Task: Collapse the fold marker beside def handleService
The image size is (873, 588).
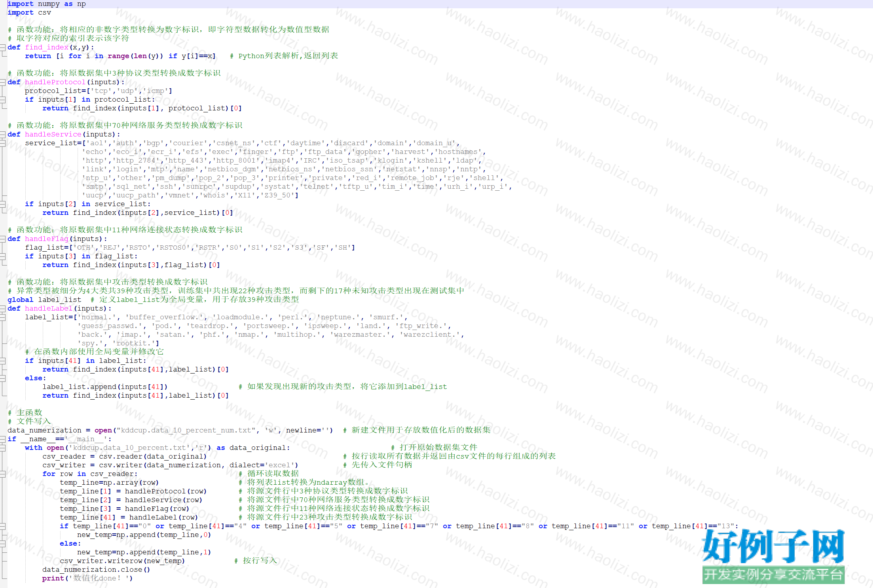Action: point(3,135)
